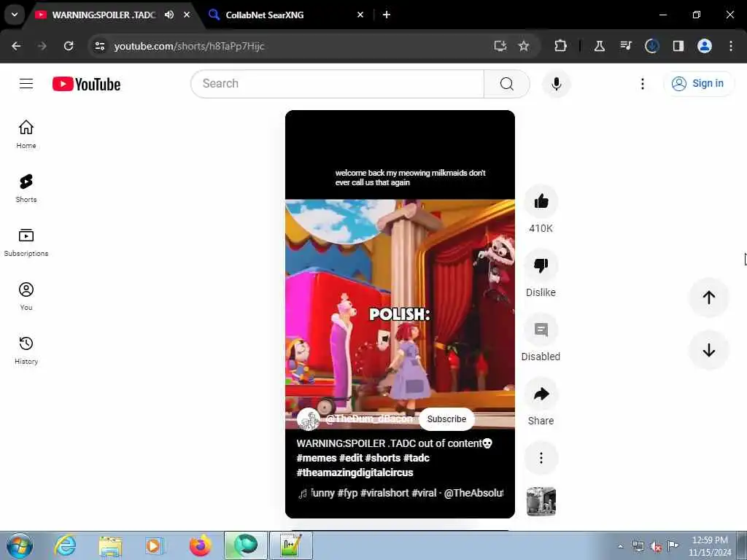Image resolution: width=747 pixels, height=560 pixels.
Task: Open Home in the sidebar
Action: [x=26, y=134]
